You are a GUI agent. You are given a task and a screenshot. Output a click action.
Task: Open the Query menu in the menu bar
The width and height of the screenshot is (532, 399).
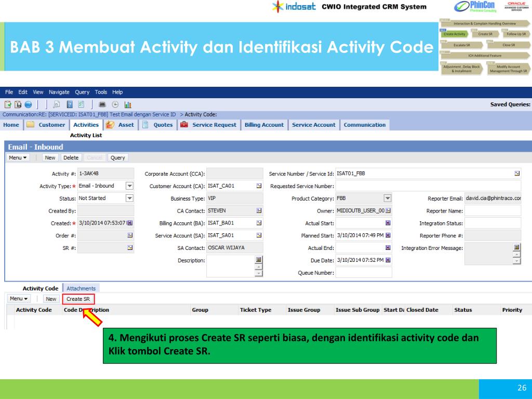82,92
